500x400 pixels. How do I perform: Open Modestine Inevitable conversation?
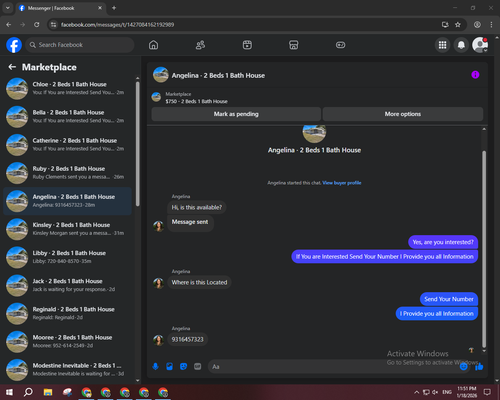(68, 370)
